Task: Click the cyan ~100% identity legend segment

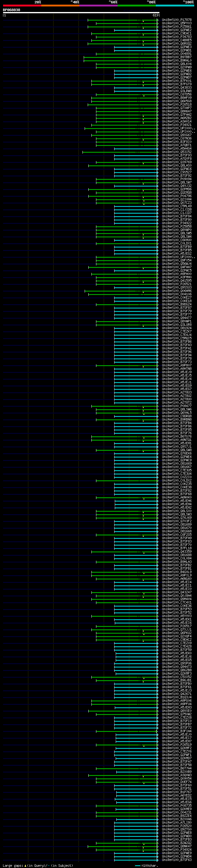Action: [175, 6]
